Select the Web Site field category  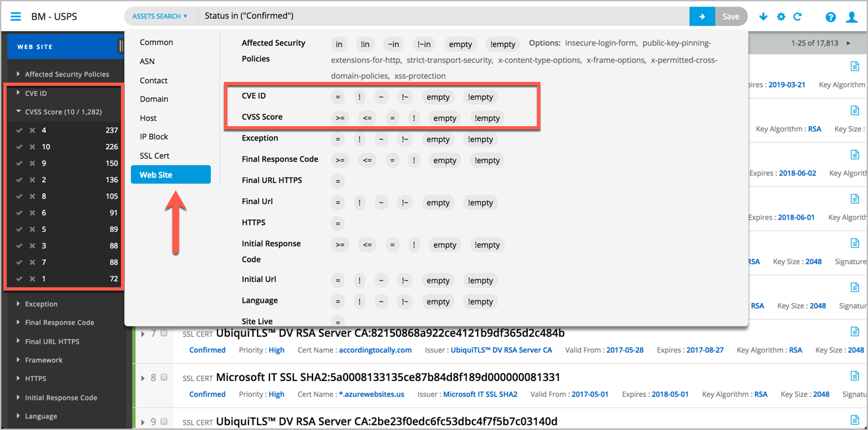click(x=170, y=174)
